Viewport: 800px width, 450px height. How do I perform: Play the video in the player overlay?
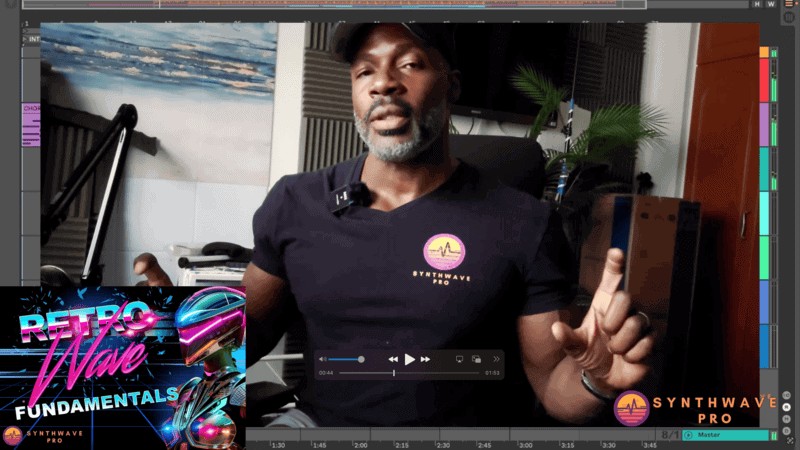point(409,360)
